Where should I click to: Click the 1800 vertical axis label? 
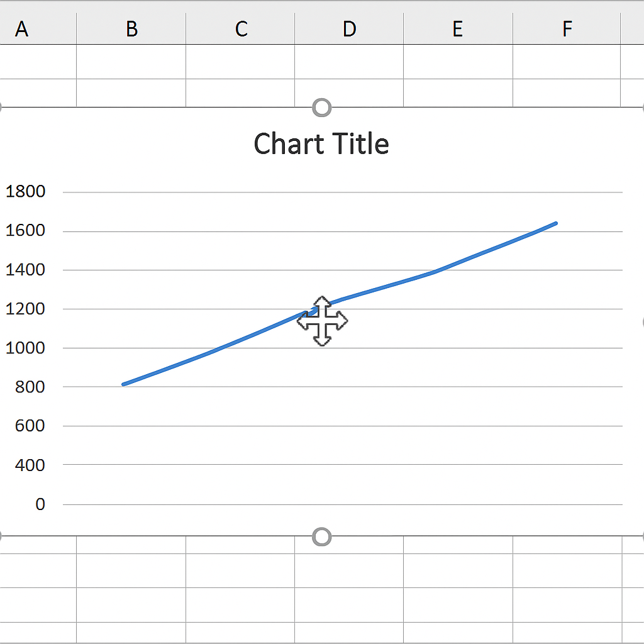(x=25, y=191)
